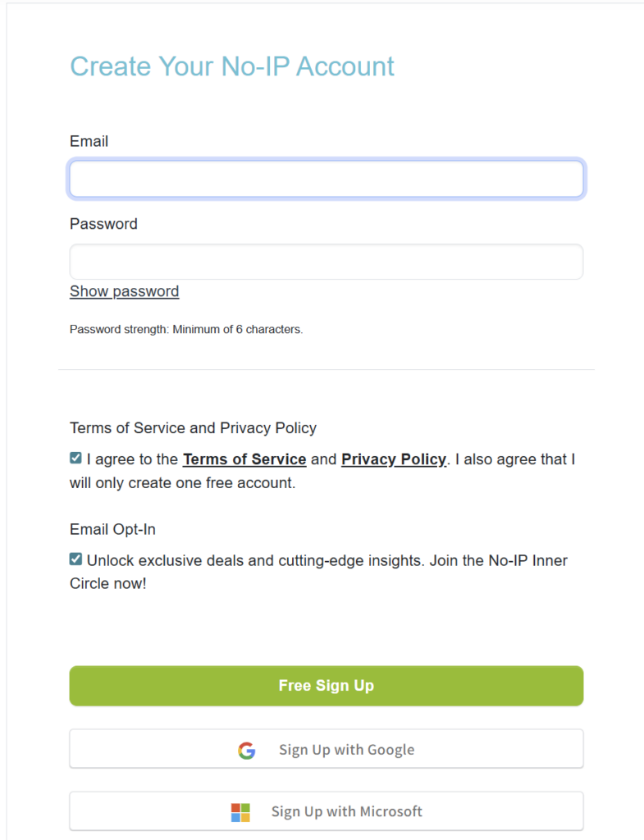Click the 'Terms of Service and Privacy Policy' heading
Image resolution: width=644 pixels, height=840 pixels.
(x=193, y=427)
